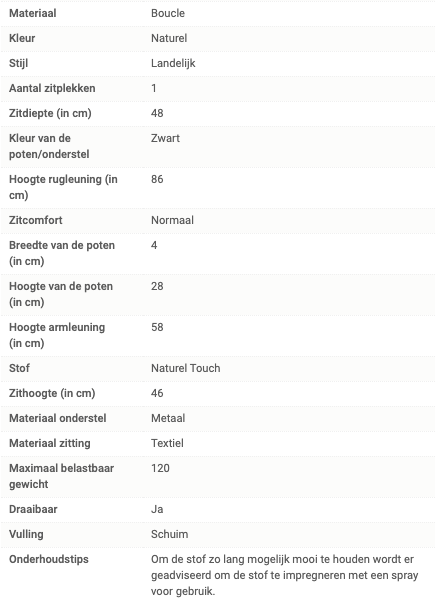Click the Materiaal label in first row

pyautogui.click(x=33, y=13)
